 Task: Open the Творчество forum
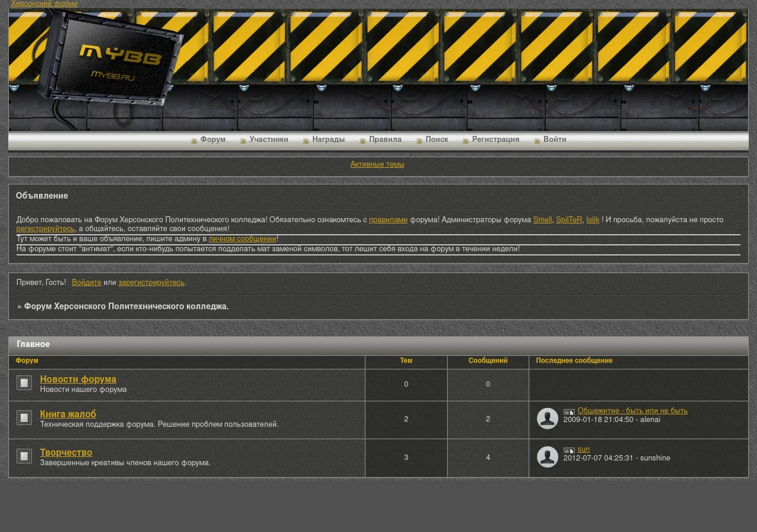point(66,452)
